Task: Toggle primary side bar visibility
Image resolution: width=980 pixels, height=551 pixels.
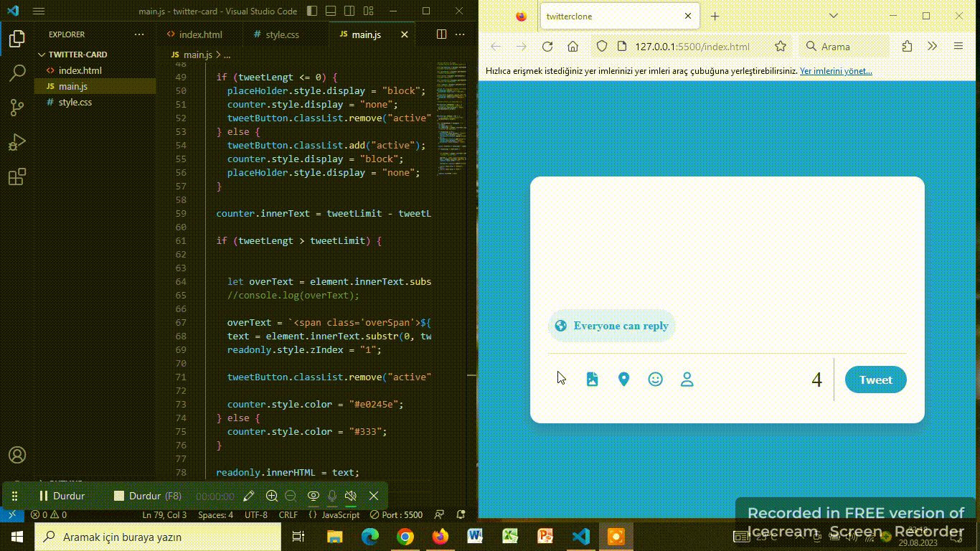Action: [x=311, y=11]
